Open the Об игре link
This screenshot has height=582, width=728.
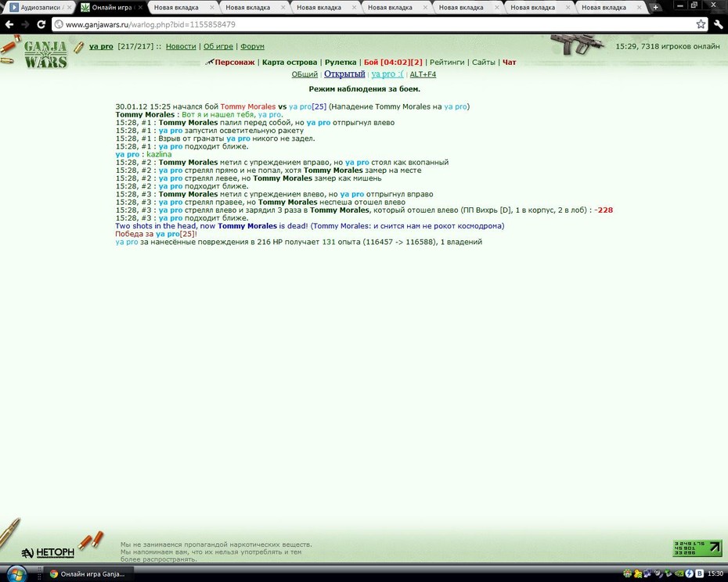218,46
